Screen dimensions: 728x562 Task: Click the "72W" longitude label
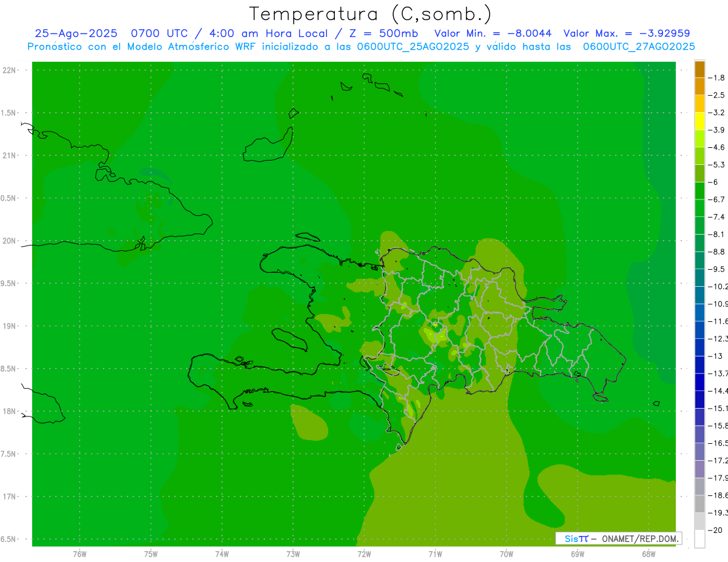(x=364, y=554)
